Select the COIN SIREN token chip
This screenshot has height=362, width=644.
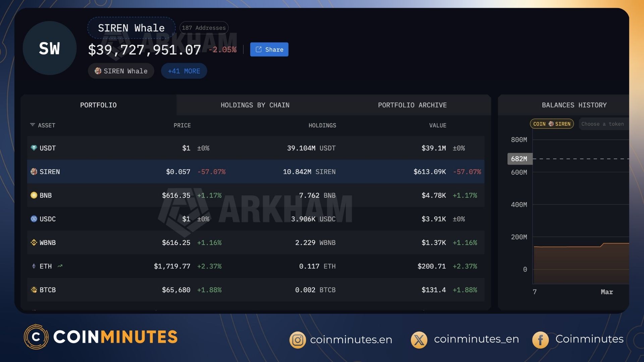[552, 124]
